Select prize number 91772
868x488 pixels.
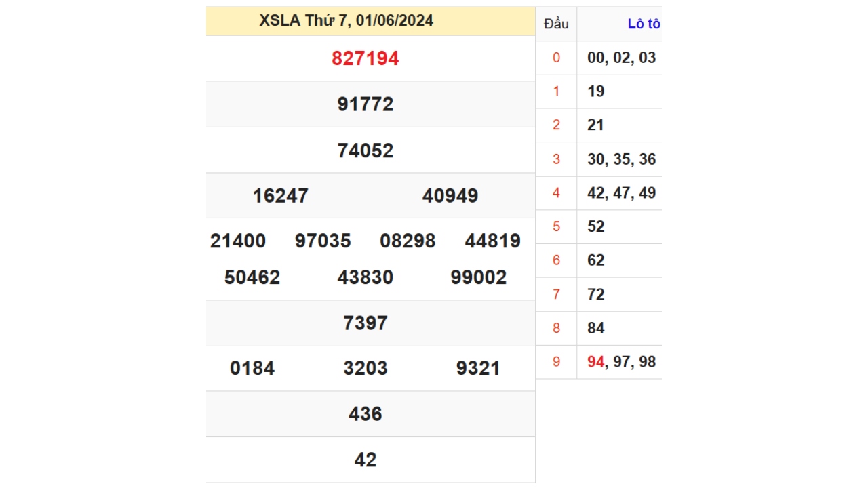coord(366,104)
